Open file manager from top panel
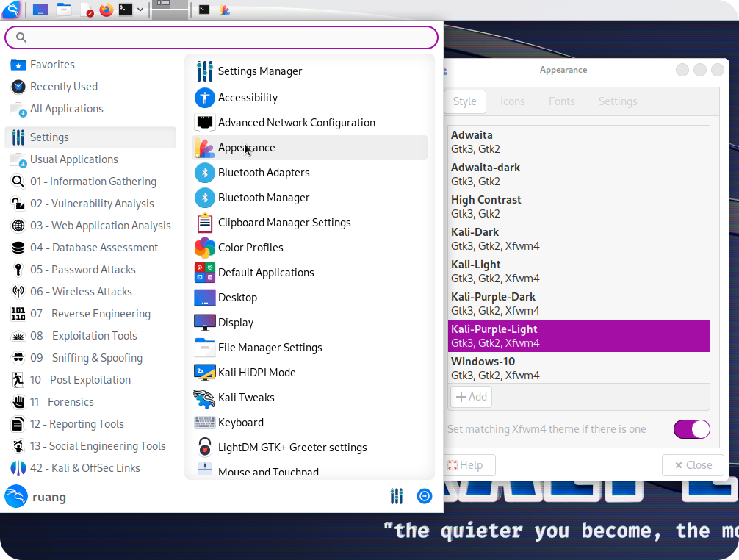Viewport: 739px width, 560px height. tap(64, 10)
